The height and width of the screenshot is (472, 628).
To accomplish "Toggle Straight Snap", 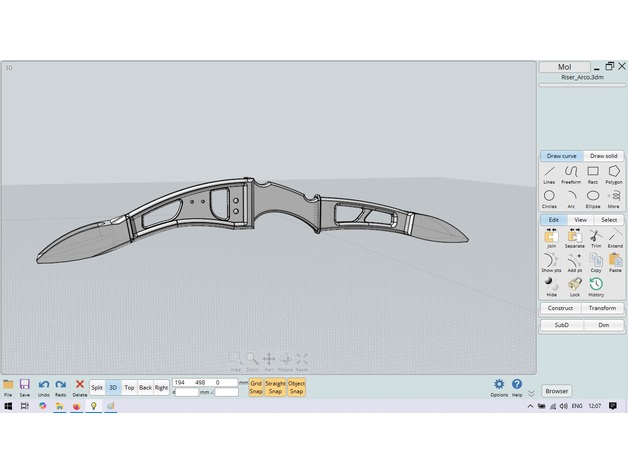I will click(x=275, y=387).
